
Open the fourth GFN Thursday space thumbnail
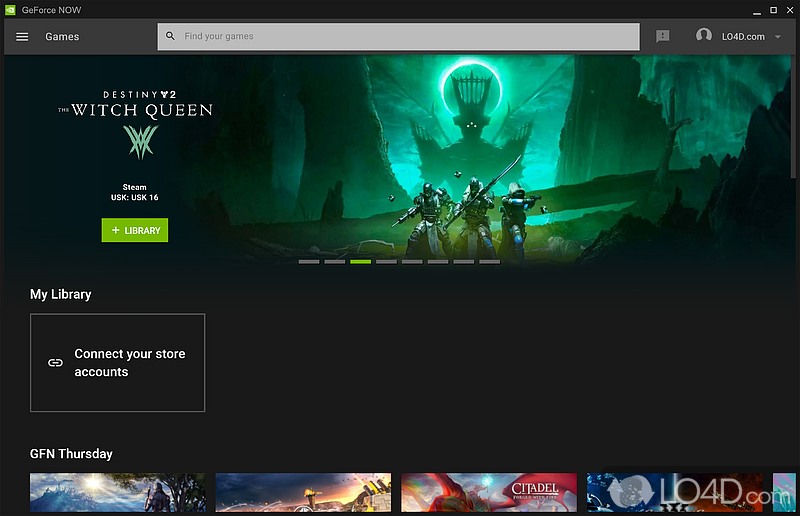(674, 493)
